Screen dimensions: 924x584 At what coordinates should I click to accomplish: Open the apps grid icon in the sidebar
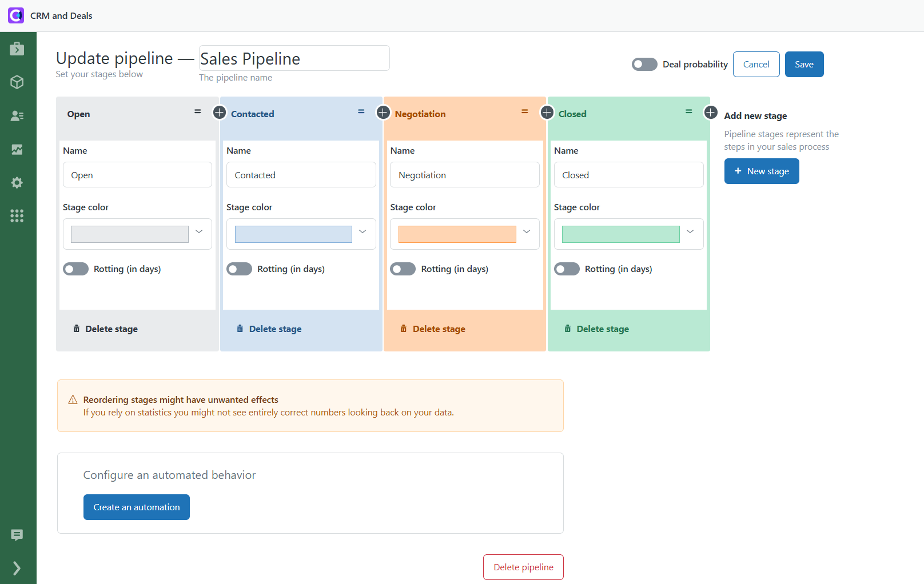(17, 215)
